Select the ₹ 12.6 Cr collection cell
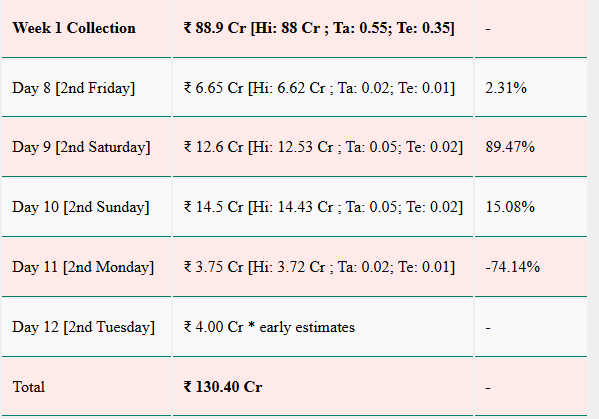Image resolution: width=599 pixels, height=419 pixels. (x=323, y=147)
